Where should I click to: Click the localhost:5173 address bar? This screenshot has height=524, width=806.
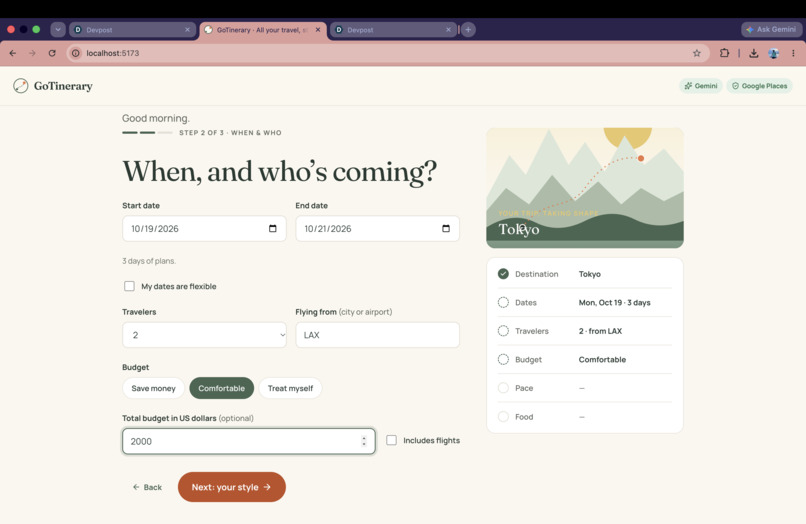point(388,53)
